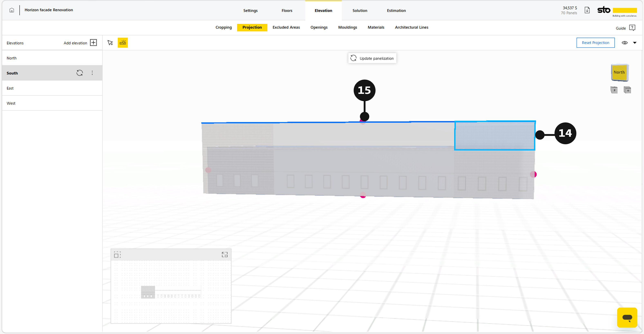644x334 pixels.
Task: Select the North elevation
Action: (52, 58)
